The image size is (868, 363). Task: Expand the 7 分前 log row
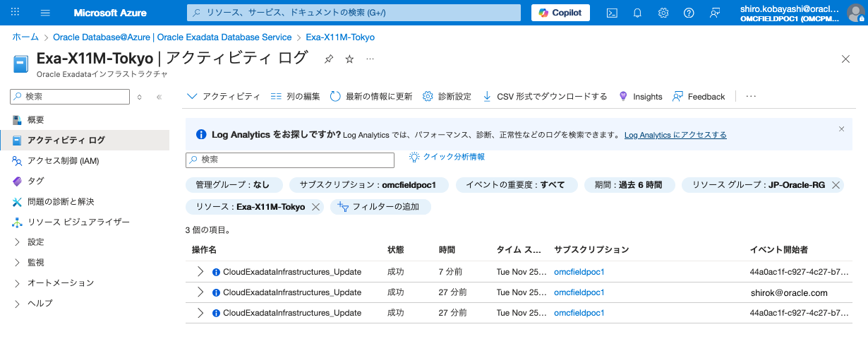pos(200,272)
